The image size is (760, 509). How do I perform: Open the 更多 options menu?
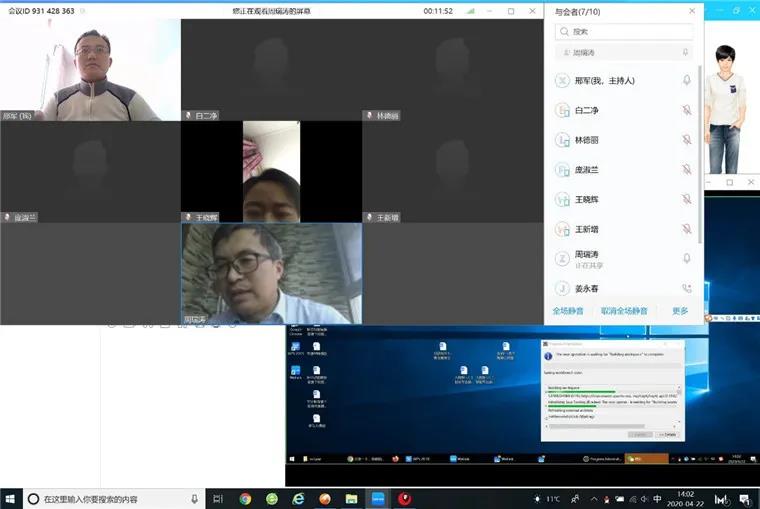680,311
